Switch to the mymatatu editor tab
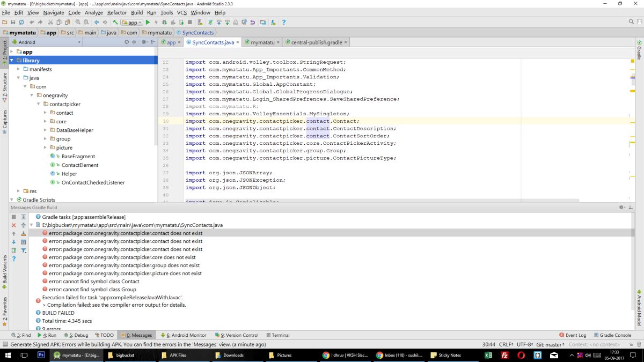This screenshot has height=362, width=644. click(x=262, y=42)
